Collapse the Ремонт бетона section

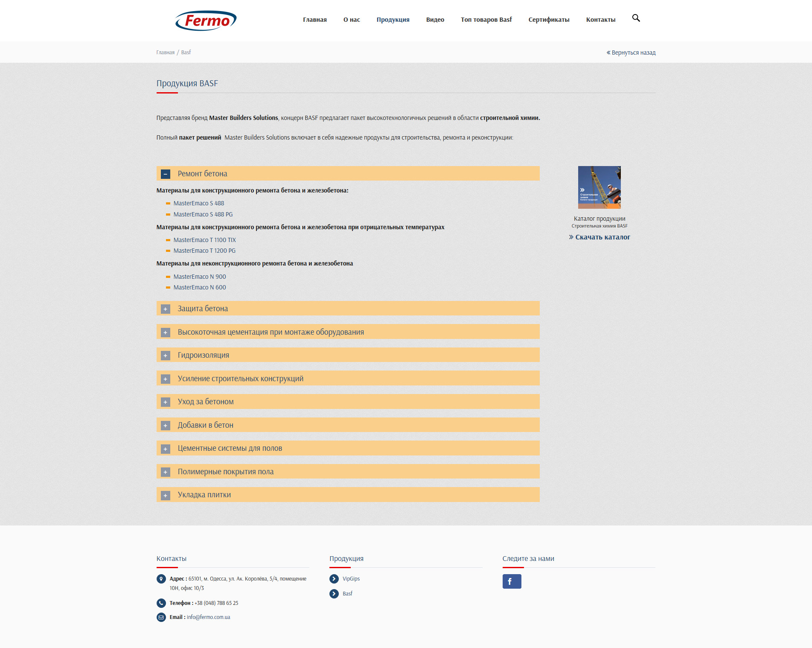point(166,174)
